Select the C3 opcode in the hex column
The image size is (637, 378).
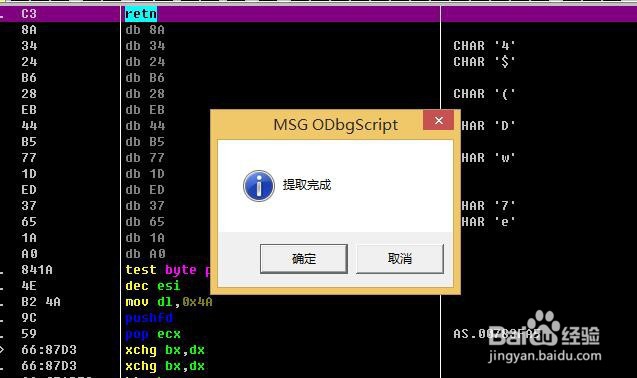pyautogui.click(x=29, y=14)
